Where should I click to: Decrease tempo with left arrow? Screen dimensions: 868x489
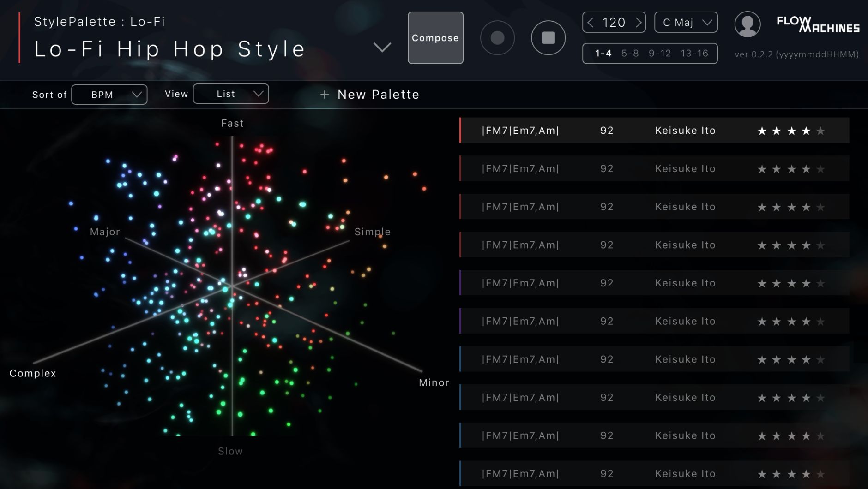pos(591,23)
